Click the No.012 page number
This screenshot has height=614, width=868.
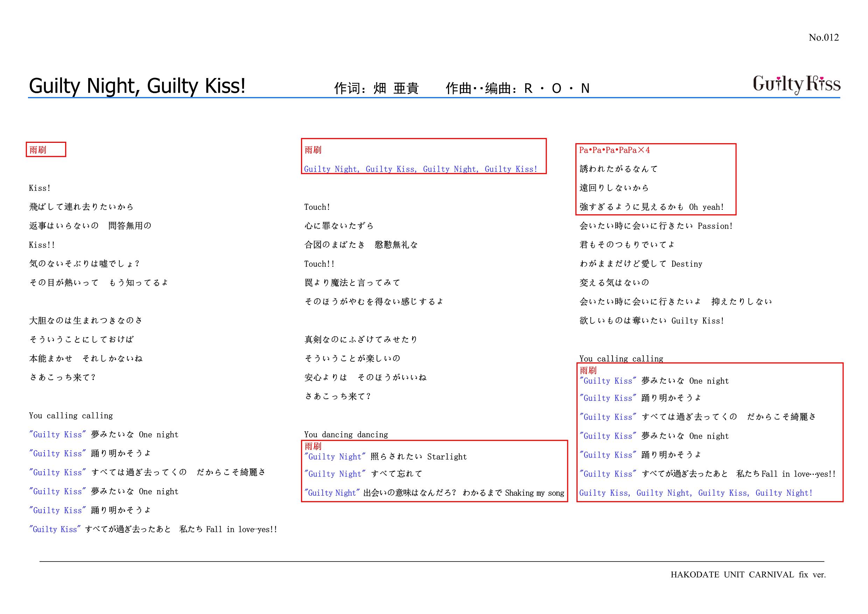pos(824,37)
